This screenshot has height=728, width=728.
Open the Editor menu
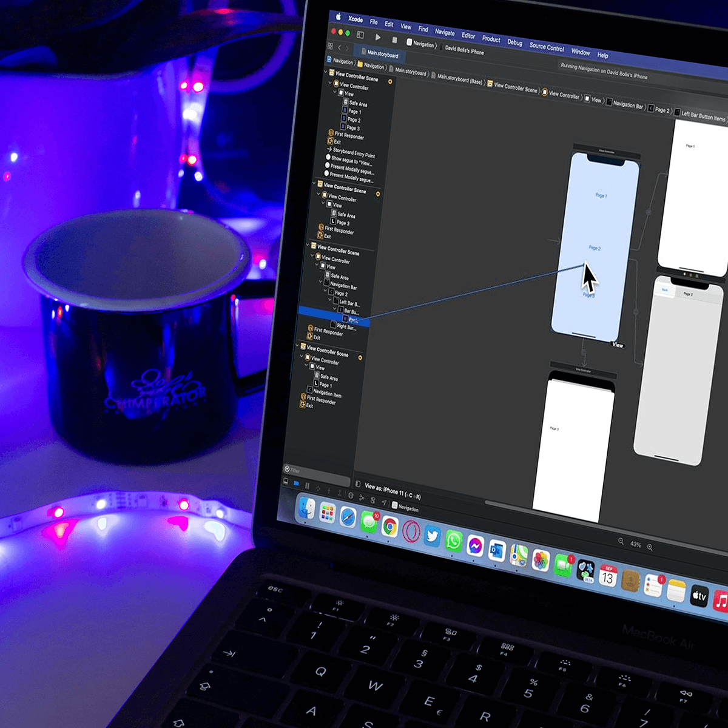[468, 35]
